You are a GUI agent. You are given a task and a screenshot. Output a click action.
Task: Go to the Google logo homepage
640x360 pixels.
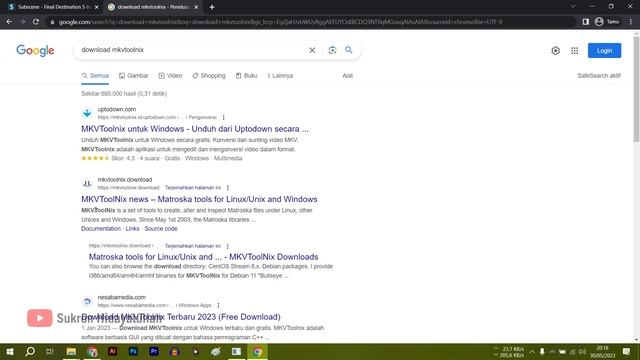pos(35,51)
